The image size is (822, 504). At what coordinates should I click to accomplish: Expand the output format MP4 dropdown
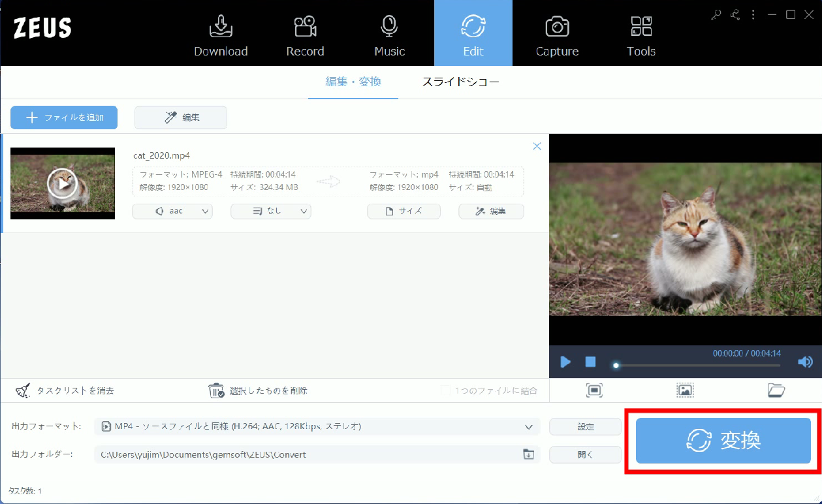317,427
